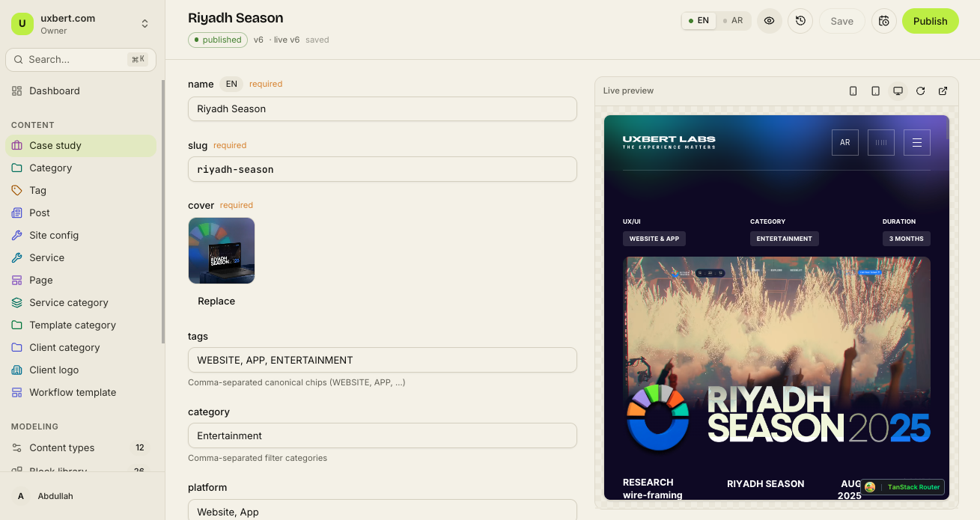Click the category input field
This screenshot has height=520, width=980.
tap(383, 435)
